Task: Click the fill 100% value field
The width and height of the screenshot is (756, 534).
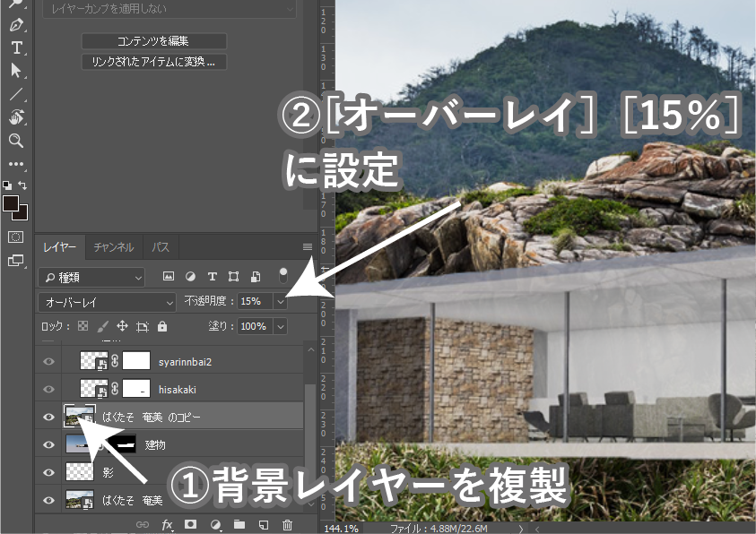Action: [x=255, y=326]
